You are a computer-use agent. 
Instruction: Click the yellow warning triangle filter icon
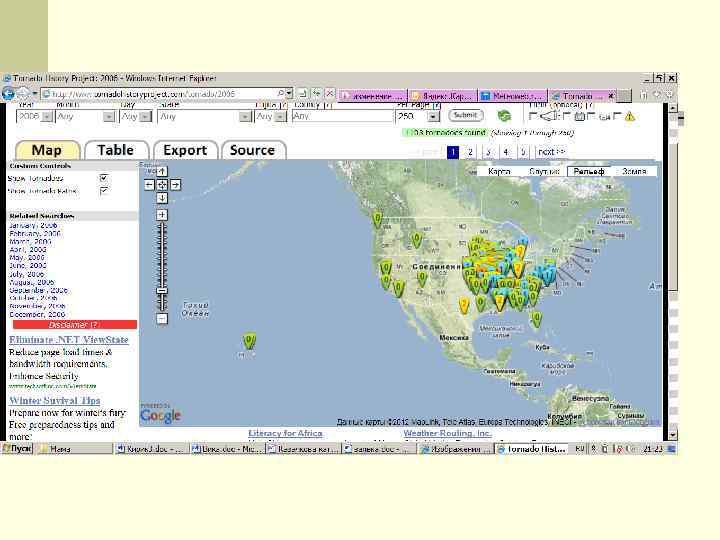pyautogui.click(x=630, y=117)
